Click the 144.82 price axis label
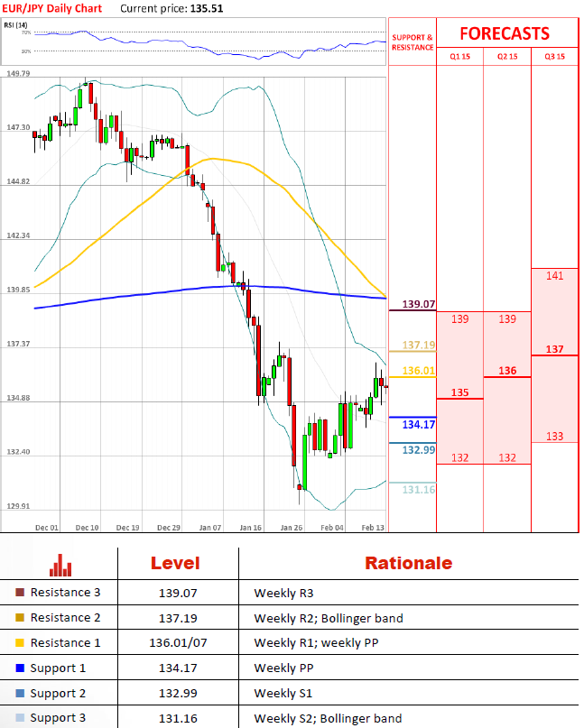The width and height of the screenshot is (584, 728). click(x=18, y=181)
